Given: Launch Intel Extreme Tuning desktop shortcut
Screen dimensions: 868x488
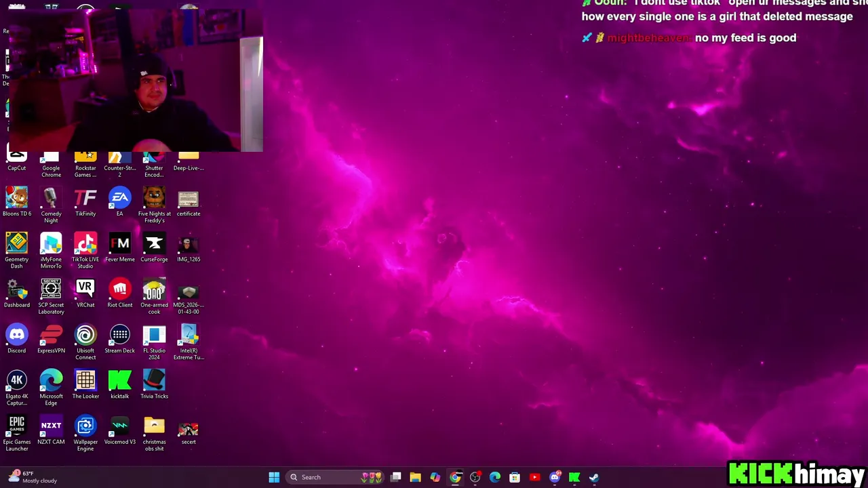Looking at the screenshot, I should click(189, 342).
